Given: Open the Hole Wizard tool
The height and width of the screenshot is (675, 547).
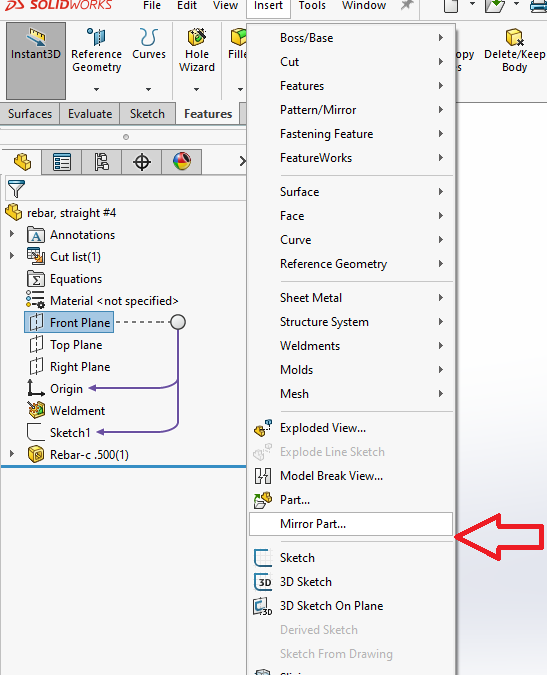Looking at the screenshot, I should click(x=197, y=50).
